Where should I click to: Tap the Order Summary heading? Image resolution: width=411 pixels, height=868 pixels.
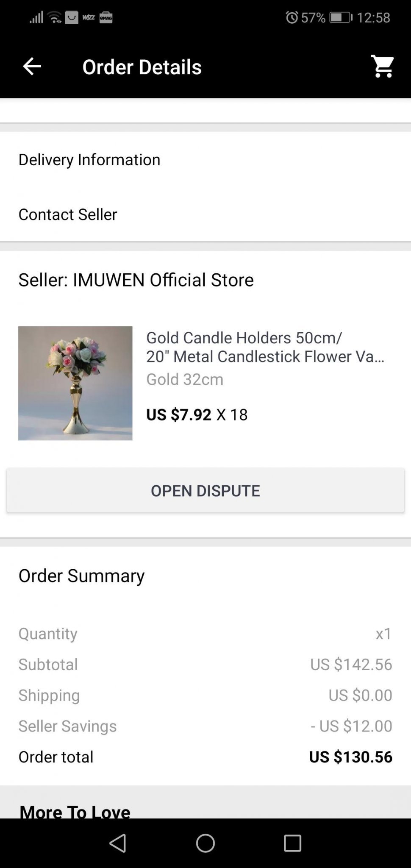81,576
